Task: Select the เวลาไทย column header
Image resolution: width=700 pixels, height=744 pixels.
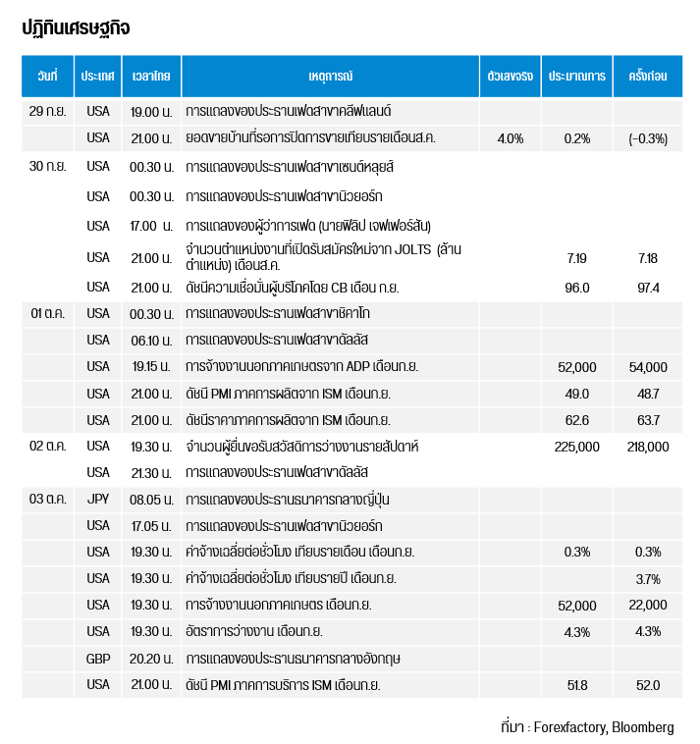Action: [x=151, y=76]
